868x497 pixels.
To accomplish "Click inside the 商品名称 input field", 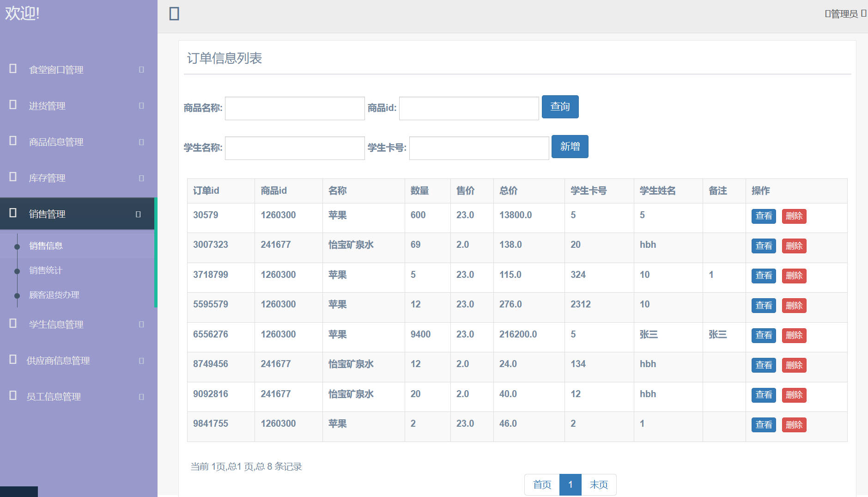I will [x=294, y=108].
